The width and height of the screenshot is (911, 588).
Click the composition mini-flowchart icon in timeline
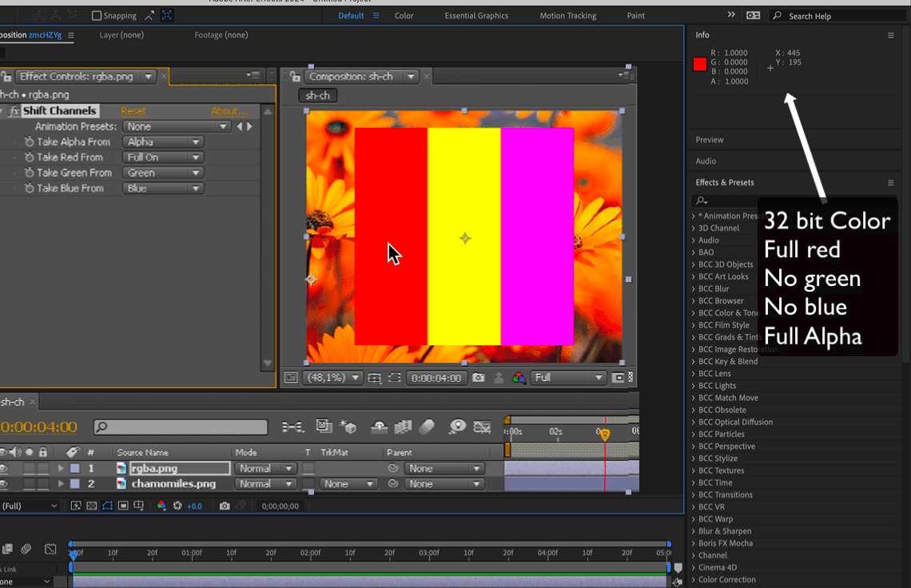coord(292,427)
